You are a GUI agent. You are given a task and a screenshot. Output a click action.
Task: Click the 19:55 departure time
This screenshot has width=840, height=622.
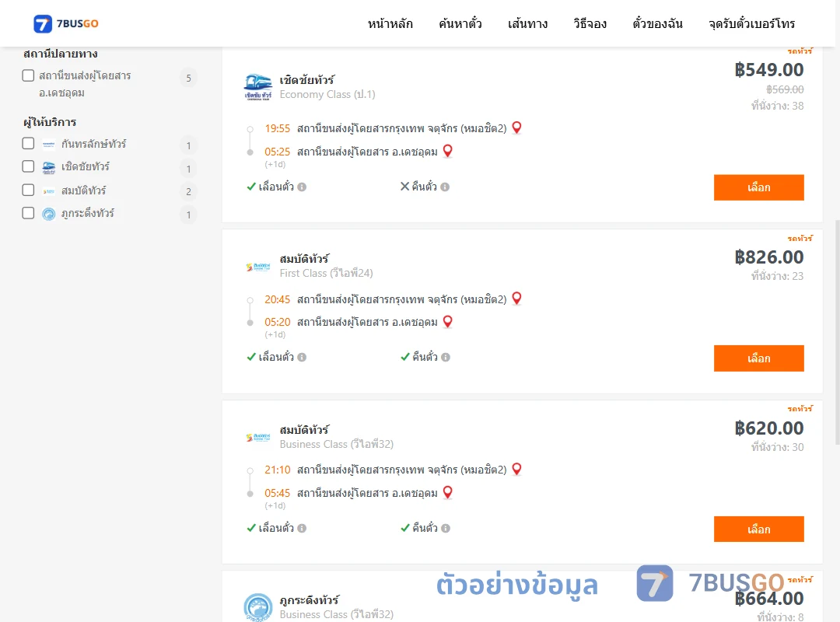point(277,128)
